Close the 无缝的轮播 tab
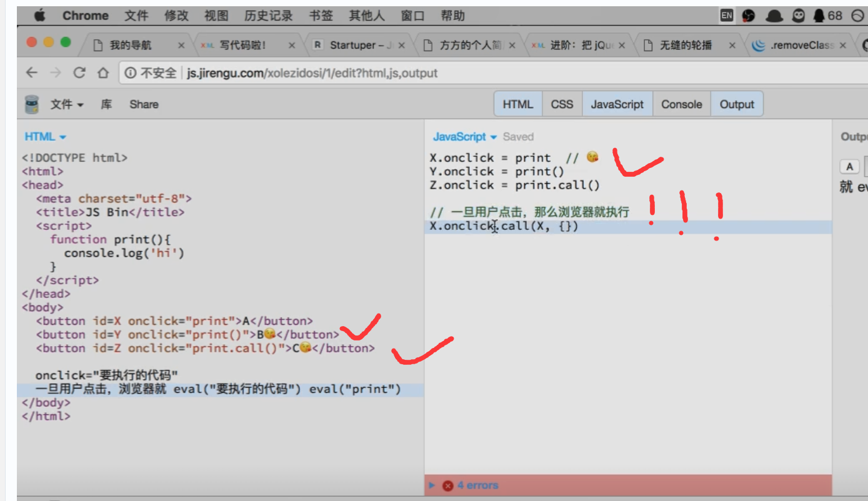The height and width of the screenshot is (501, 868). click(x=732, y=45)
